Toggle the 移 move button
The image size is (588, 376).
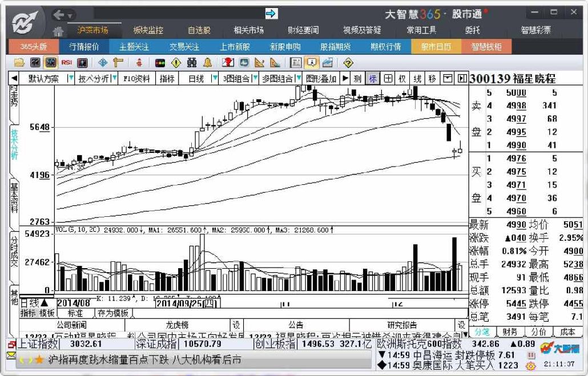click(432, 79)
